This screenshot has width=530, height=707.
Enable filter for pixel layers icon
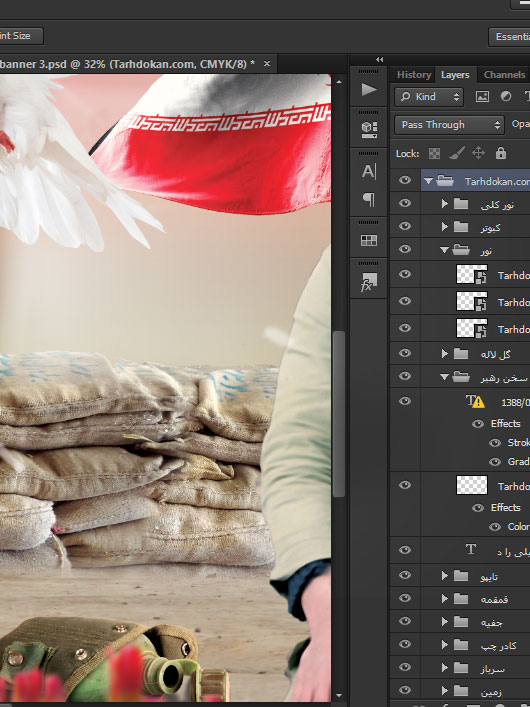tap(482, 96)
